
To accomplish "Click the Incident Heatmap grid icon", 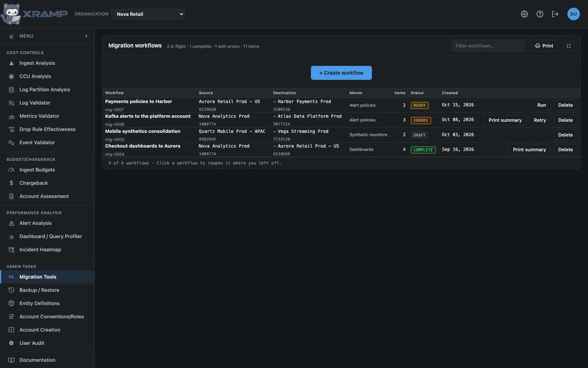I will [x=11, y=250].
